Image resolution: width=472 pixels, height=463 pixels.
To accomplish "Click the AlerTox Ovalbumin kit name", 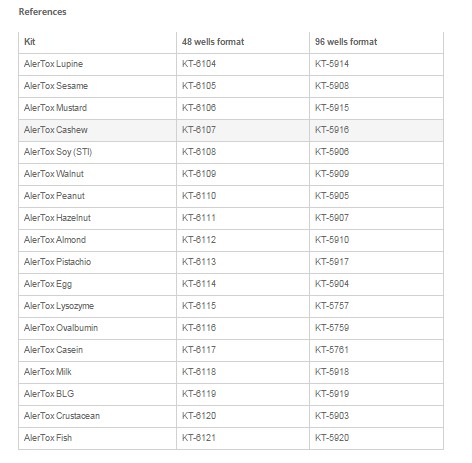I will 61,328.
